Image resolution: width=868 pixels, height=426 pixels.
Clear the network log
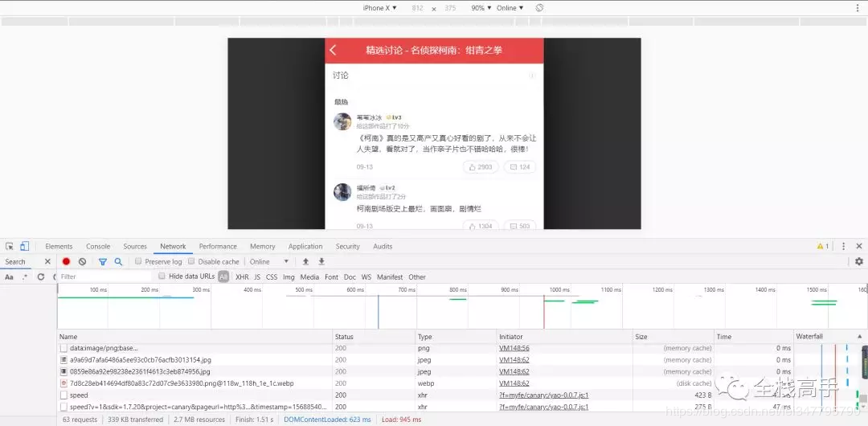82,261
